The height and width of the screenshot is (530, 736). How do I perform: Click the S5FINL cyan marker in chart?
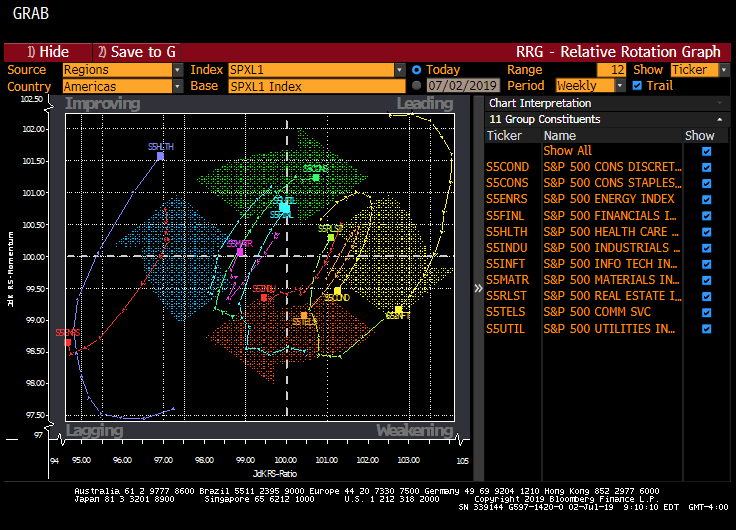(x=284, y=207)
